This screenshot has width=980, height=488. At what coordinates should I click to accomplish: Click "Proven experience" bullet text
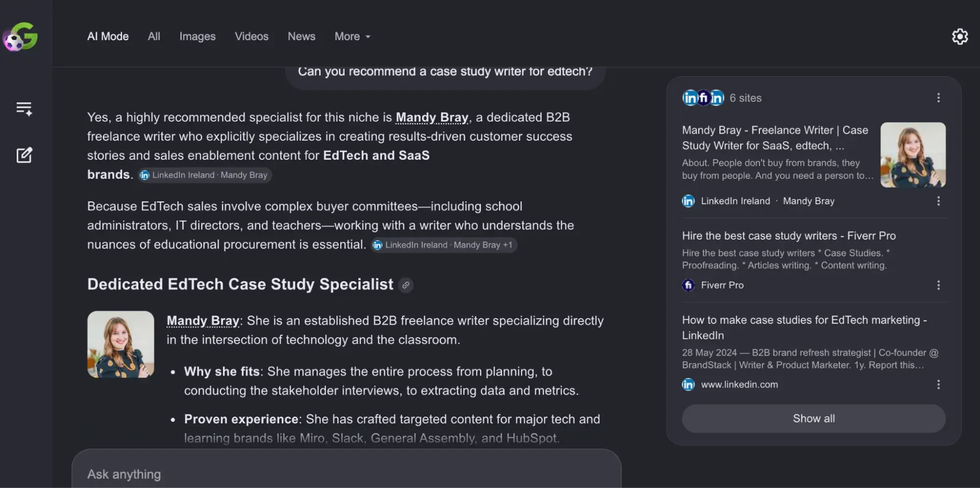(x=241, y=419)
